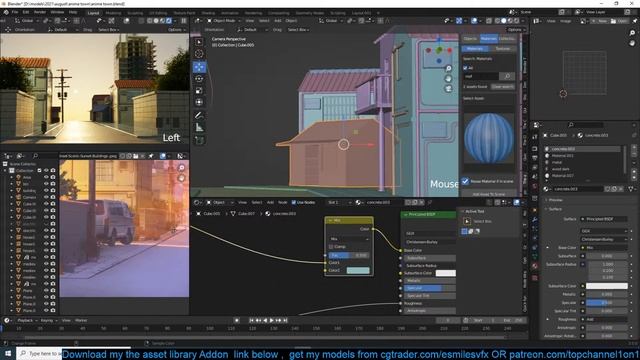Toggle the Reuse Material If In Scene checkbox
640x360 pixels.
click(465, 181)
